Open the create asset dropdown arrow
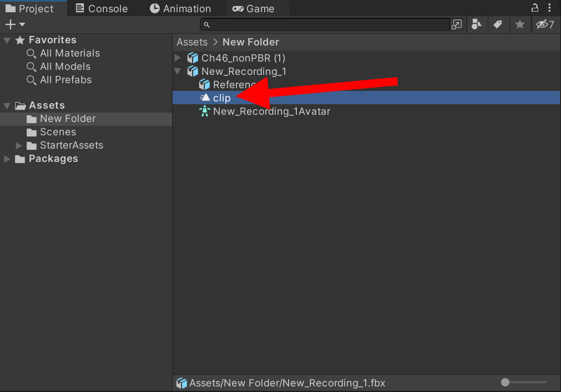 pyautogui.click(x=22, y=24)
